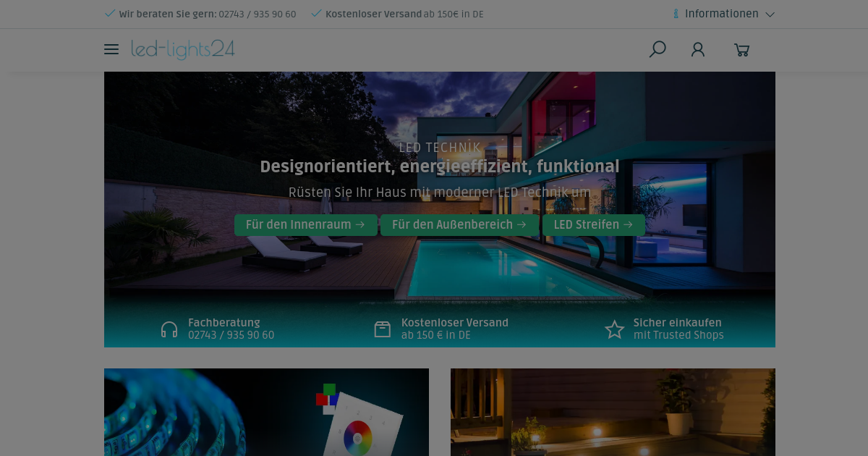Image resolution: width=868 pixels, height=456 pixels.
Task: Open the LED strip color wheel teaser image
Action: pyautogui.click(x=266, y=412)
